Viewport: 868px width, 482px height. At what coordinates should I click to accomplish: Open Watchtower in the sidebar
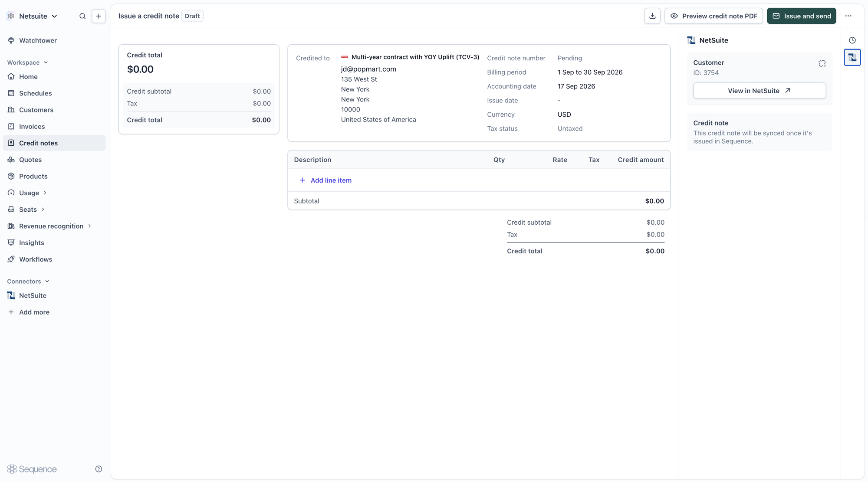pyautogui.click(x=38, y=40)
